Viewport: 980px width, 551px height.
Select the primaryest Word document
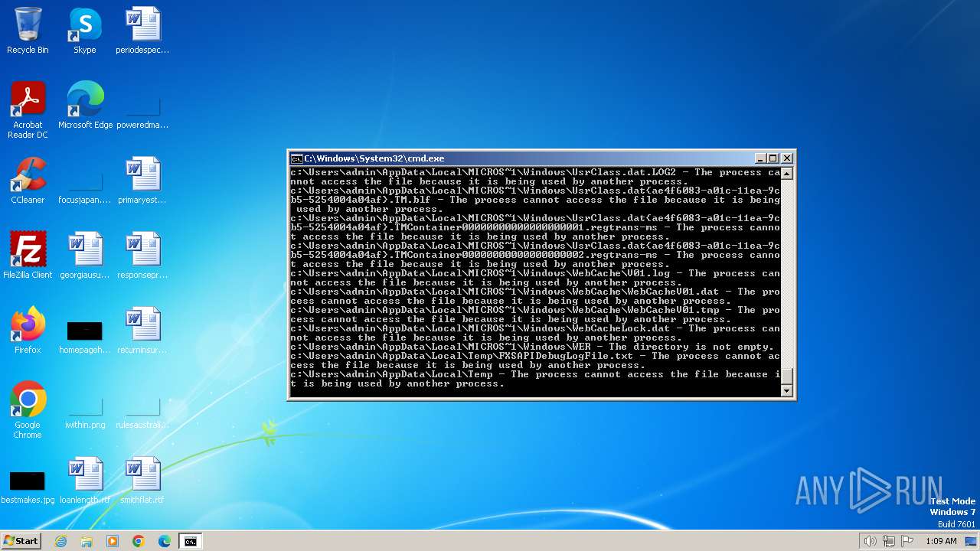click(142, 181)
